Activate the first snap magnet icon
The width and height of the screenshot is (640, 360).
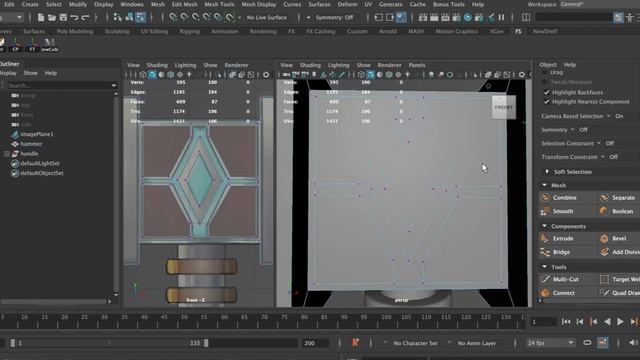click(x=173, y=18)
